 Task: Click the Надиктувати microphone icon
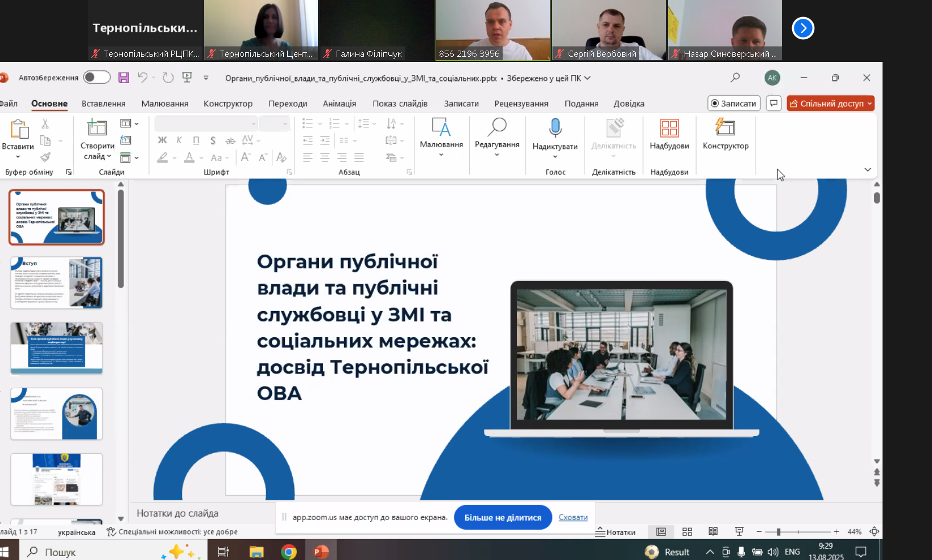[555, 128]
